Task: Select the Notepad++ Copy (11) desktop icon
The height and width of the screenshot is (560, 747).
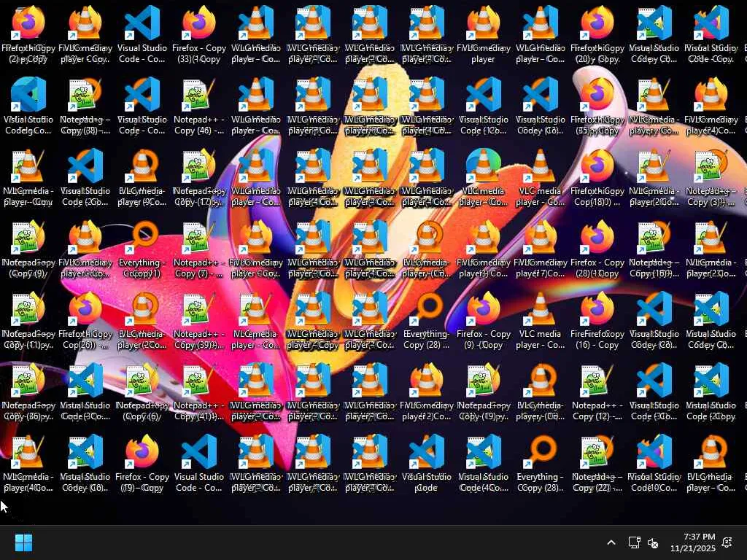Action: point(28,321)
